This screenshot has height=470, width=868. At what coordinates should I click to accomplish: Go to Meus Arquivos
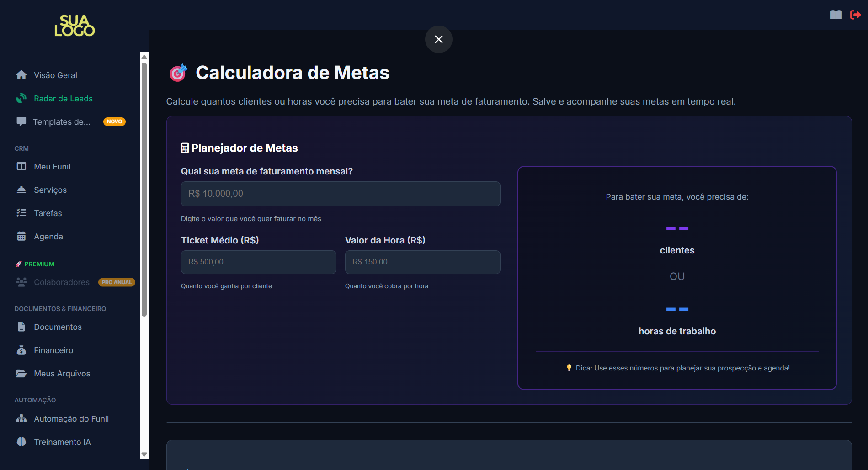[62, 374]
